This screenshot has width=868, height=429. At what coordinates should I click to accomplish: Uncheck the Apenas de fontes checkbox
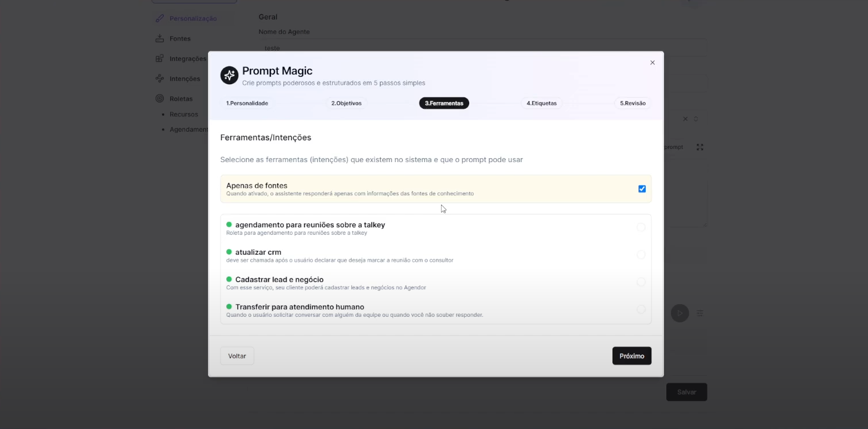pyautogui.click(x=642, y=189)
